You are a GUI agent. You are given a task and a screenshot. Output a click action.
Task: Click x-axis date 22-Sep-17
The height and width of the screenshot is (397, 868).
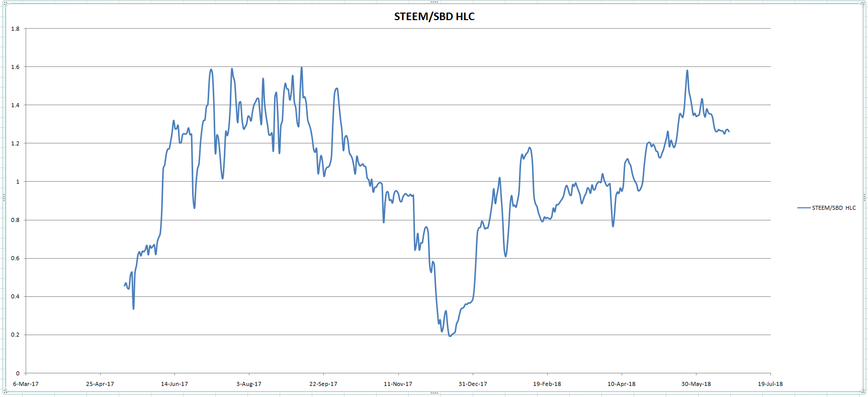[323, 384]
